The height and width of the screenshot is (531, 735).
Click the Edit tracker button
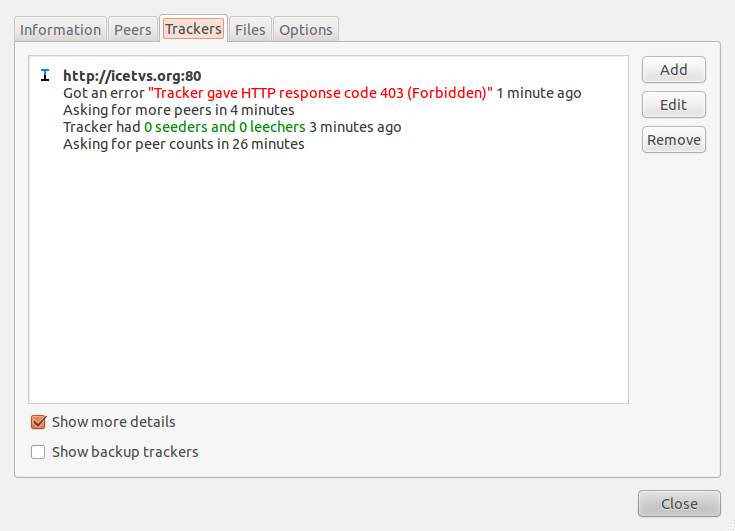pyautogui.click(x=673, y=105)
